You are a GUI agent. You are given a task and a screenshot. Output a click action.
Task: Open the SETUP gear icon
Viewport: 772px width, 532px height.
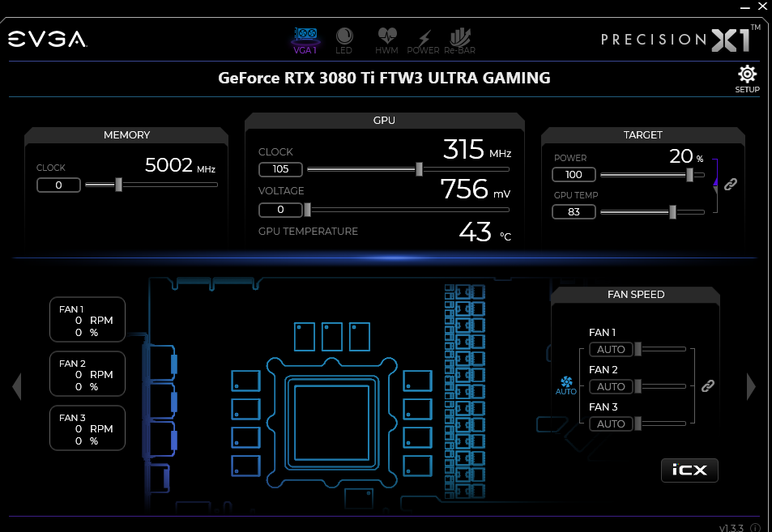[747, 78]
